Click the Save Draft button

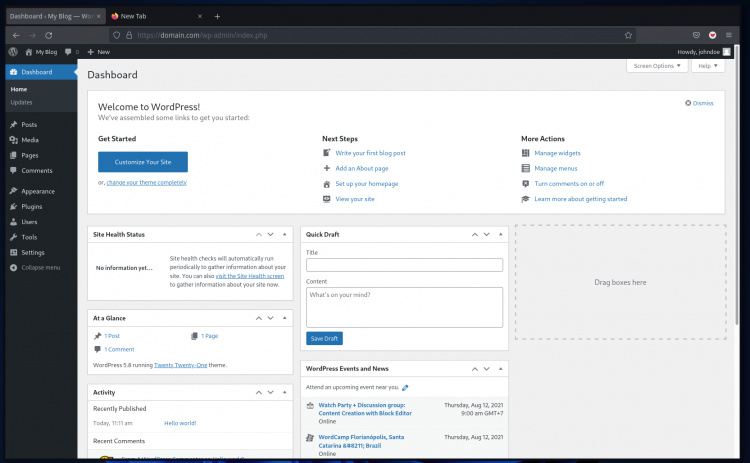click(324, 338)
